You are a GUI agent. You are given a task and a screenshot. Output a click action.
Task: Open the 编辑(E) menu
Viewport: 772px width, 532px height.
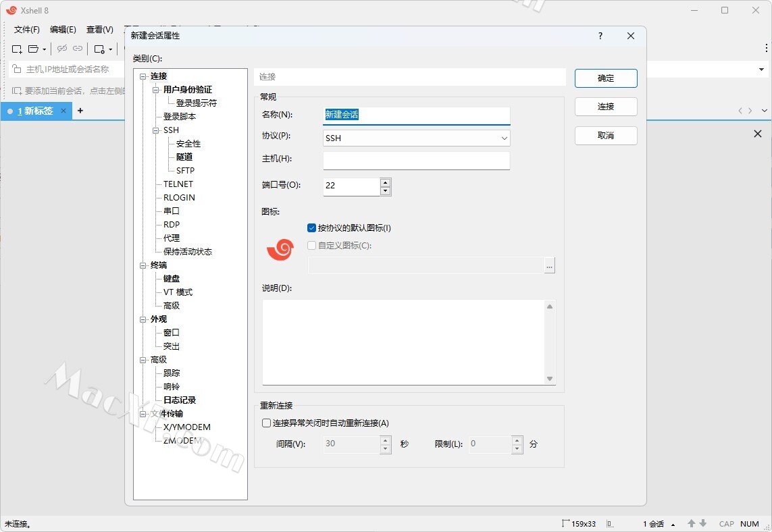63,30
